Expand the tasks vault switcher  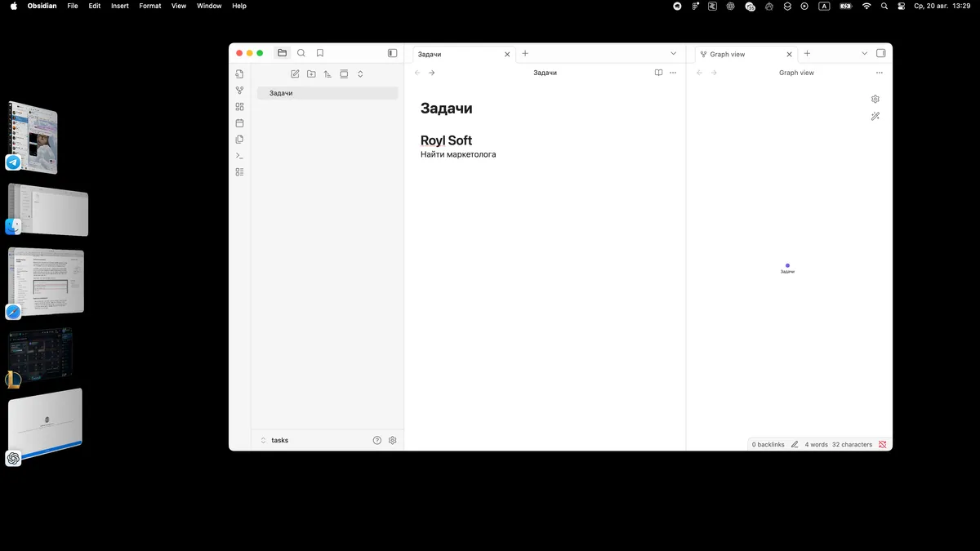point(274,440)
